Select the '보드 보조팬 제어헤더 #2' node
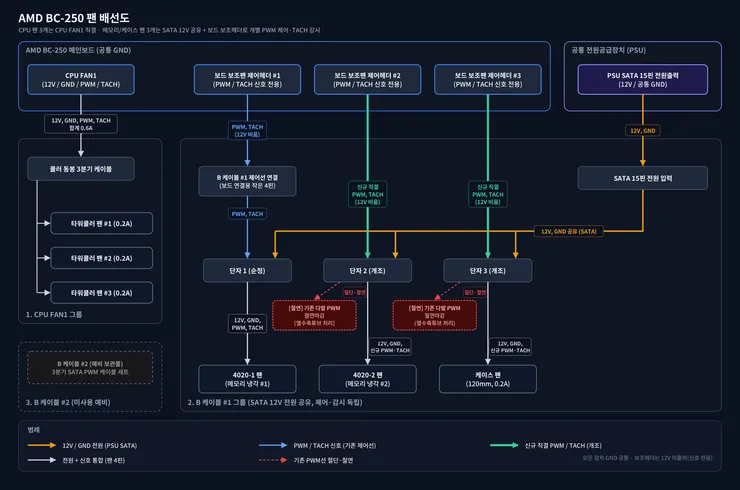 coord(368,80)
